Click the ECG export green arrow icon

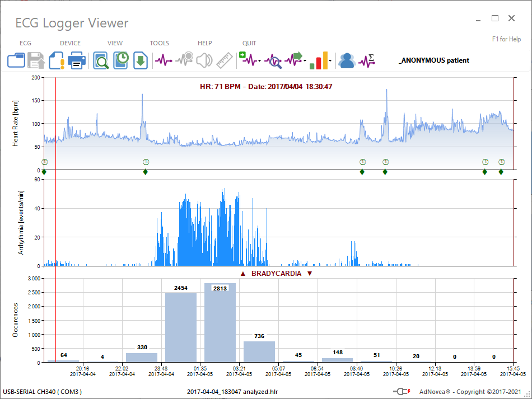[x=293, y=59]
